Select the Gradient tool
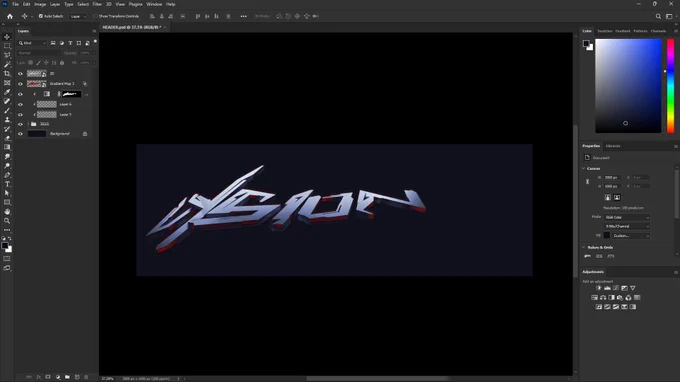This screenshot has height=382, width=680. coord(7,147)
